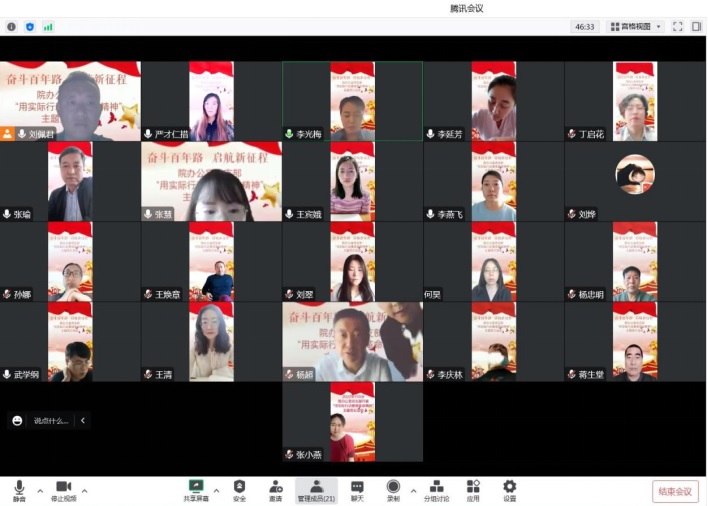This screenshot has width=708, height=506.
Task: Open the emoji reaction smiley icon
Action: click(17, 421)
